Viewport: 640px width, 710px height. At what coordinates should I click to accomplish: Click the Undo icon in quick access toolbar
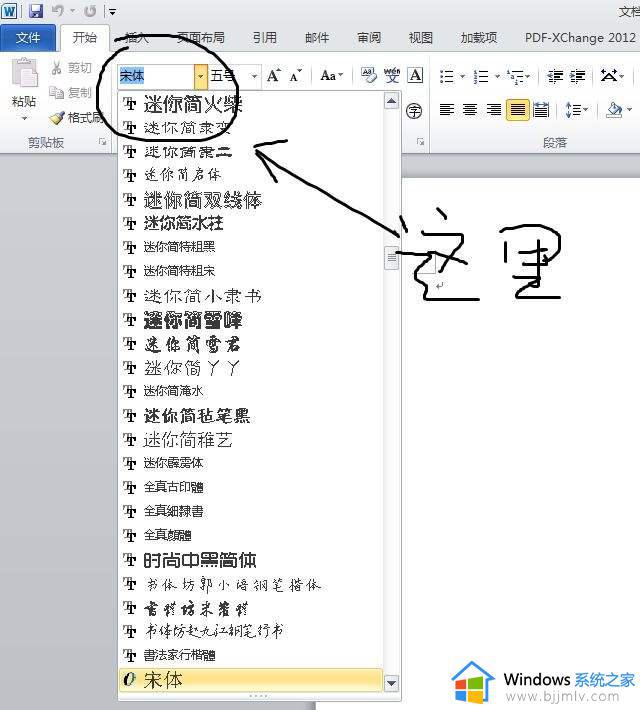point(58,11)
